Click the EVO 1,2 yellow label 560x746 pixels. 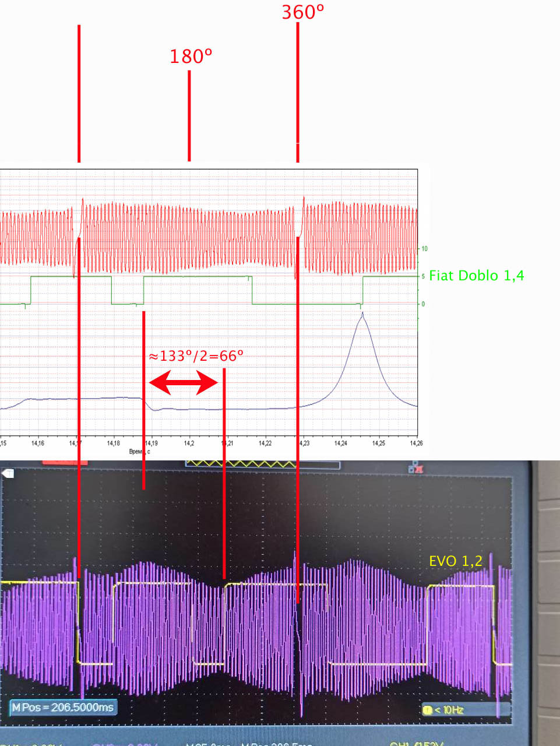coord(455,561)
